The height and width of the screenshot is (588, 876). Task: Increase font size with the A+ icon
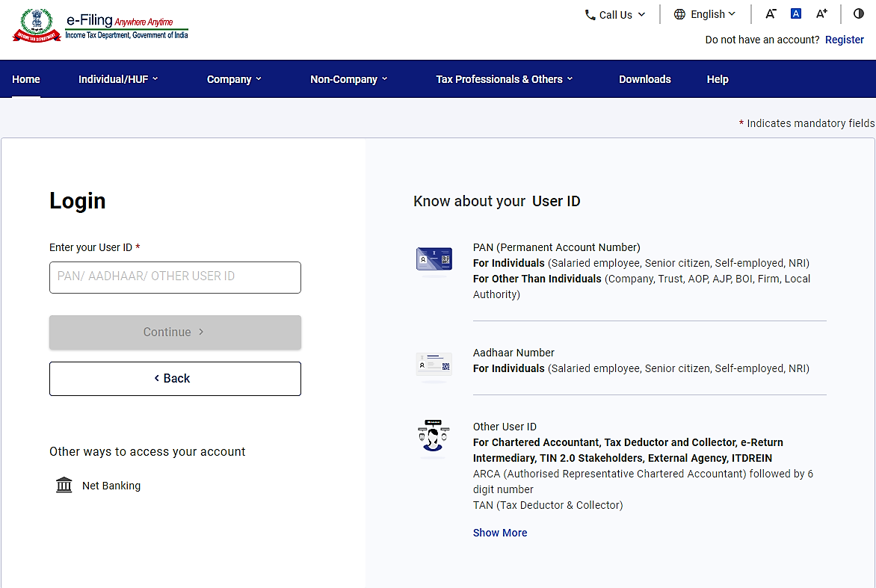click(821, 13)
